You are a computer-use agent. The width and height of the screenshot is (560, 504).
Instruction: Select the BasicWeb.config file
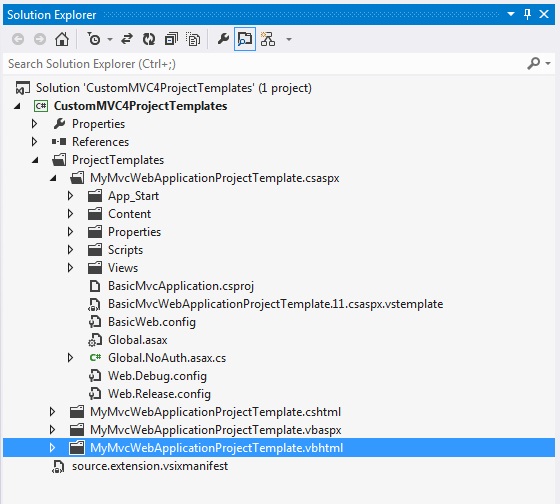pyautogui.click(x=152, y=322)
